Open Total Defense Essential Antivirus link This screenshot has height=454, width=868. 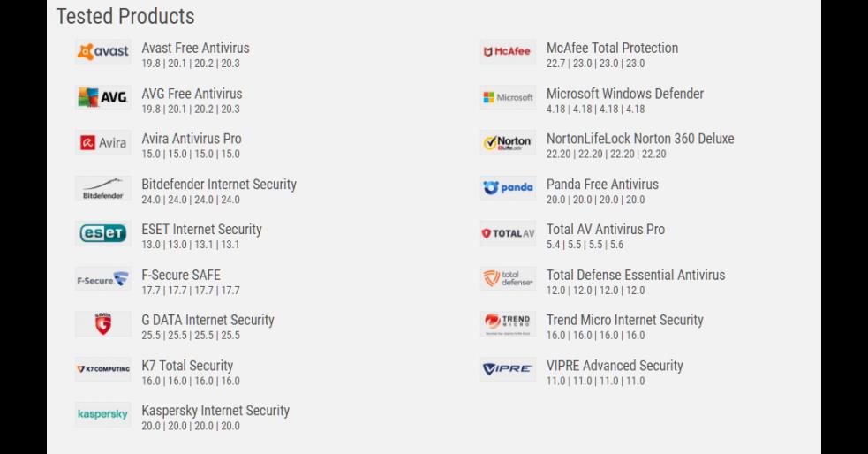click(635, 275)
